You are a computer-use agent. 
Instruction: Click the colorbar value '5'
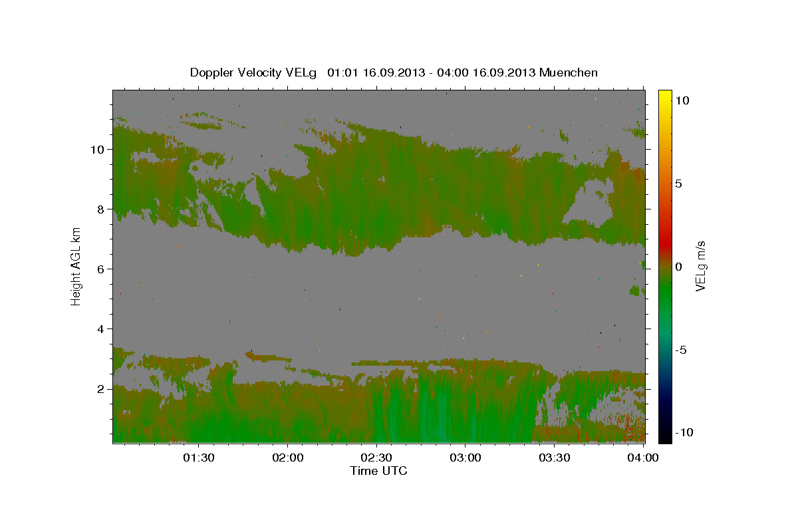point(678,184)
